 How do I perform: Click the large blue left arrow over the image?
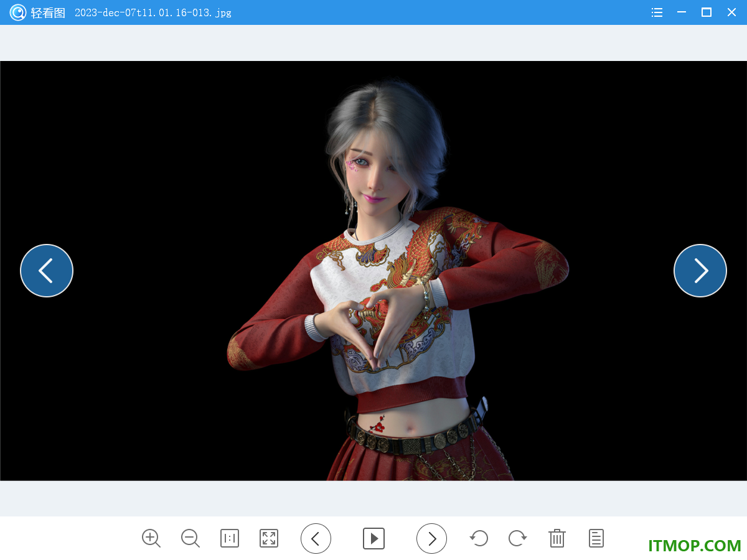click(47, 271)
